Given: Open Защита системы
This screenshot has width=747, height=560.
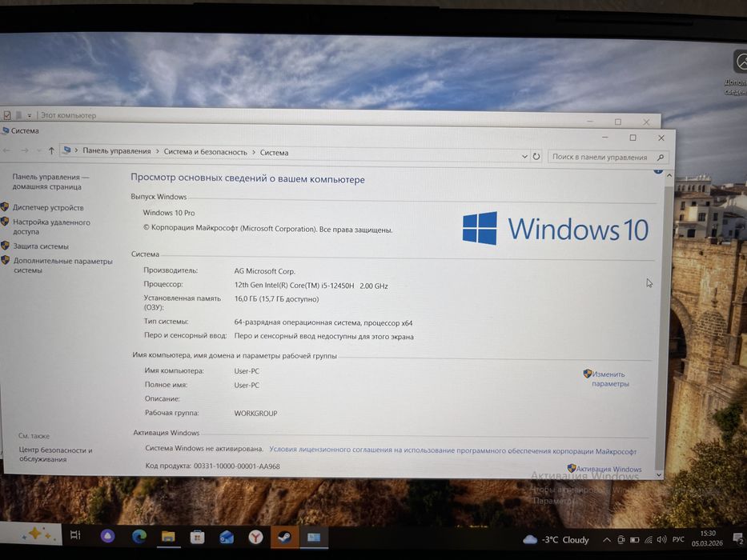Looking at the screenshot, I should click(x=41, y=246).
